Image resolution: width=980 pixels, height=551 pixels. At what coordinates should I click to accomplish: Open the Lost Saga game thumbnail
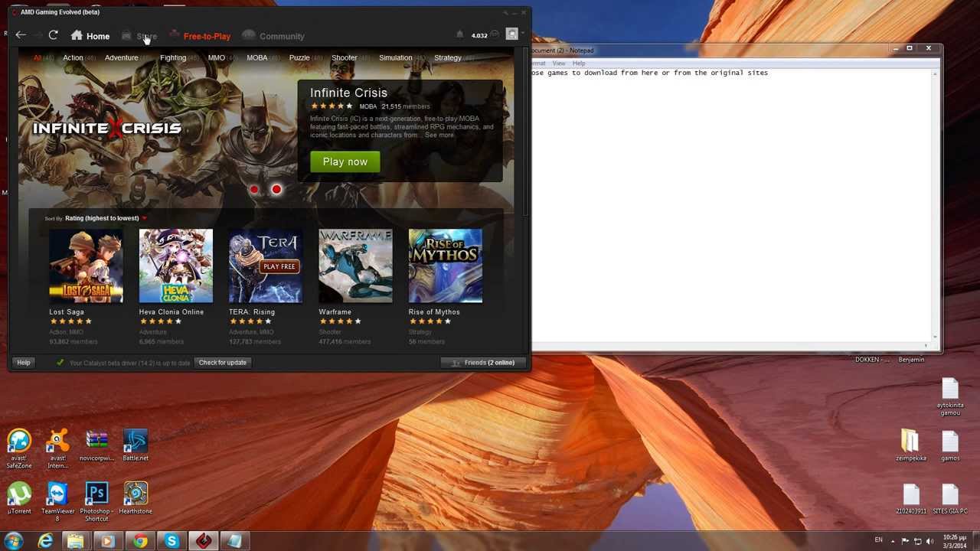[86, 266]
